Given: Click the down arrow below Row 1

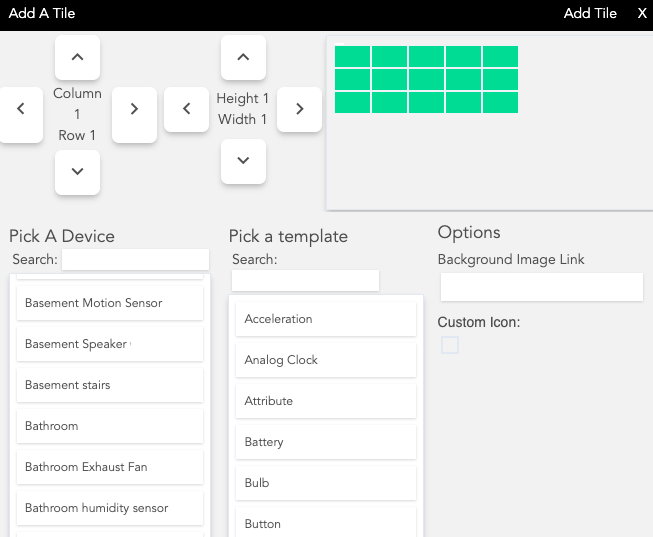Looking at the screenshot, I should [x=77, y=172].
